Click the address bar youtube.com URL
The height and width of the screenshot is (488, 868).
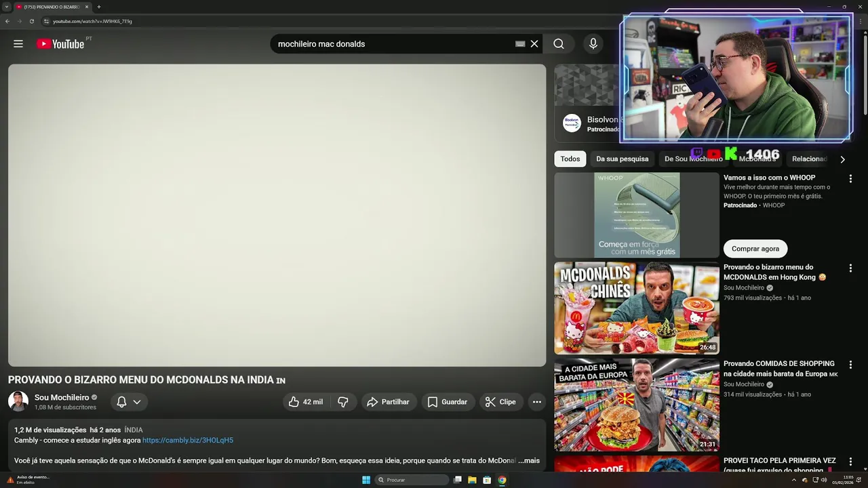[x=92, y=21]
